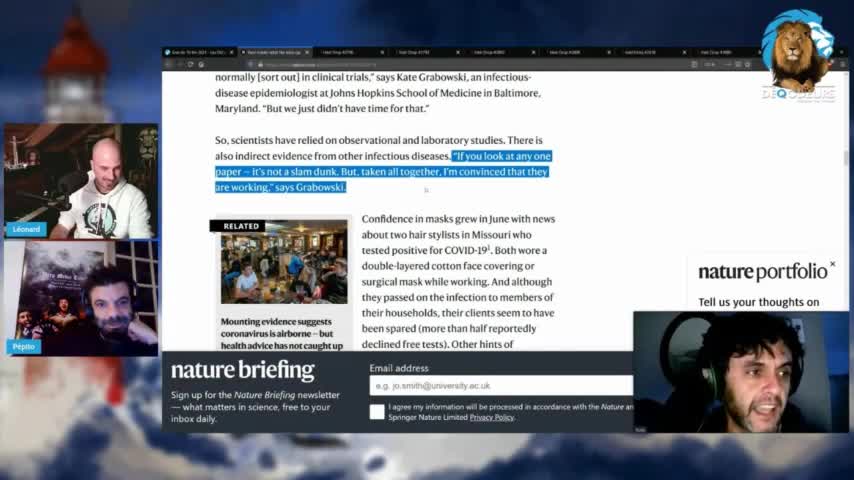Screen dimensions: 854x480
Task: Open the Related article restaurant thumbnail
Action: tap(284, 262)
